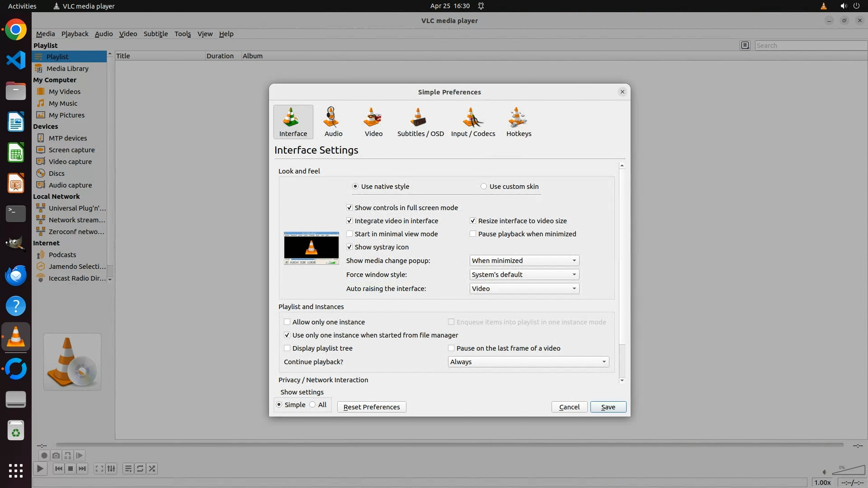Image resolution: width=868 pixels, height=488 pixels.
Task: Open the Video preferences category
Action: 373,122
